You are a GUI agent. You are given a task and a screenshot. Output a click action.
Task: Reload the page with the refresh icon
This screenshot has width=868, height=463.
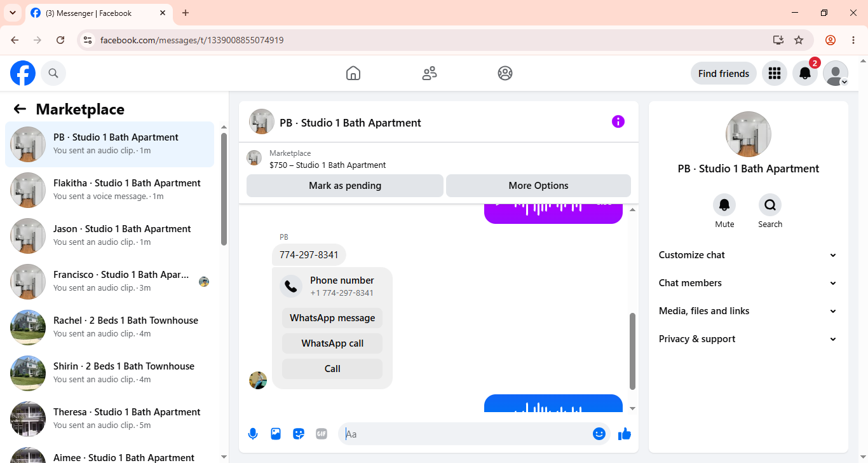(60, 40)
